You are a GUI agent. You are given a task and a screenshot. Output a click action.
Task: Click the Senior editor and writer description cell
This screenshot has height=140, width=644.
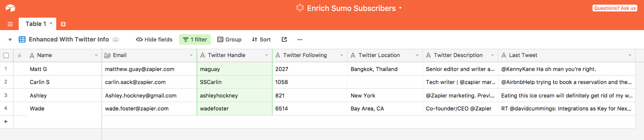click(460, 69)
